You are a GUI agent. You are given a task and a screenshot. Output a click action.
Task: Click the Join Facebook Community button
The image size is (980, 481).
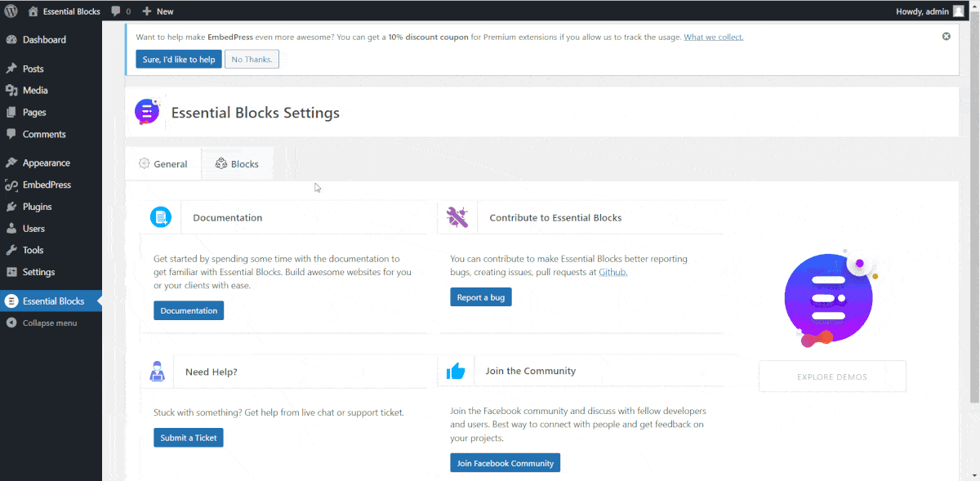tap(505, 463)
